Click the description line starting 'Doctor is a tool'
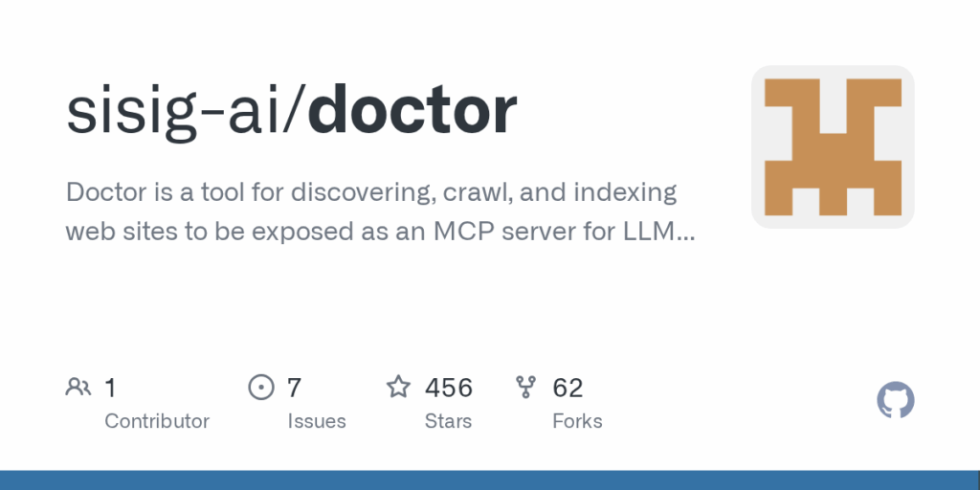The height and width of the screenshot is (490, 980). pos(371,193)
